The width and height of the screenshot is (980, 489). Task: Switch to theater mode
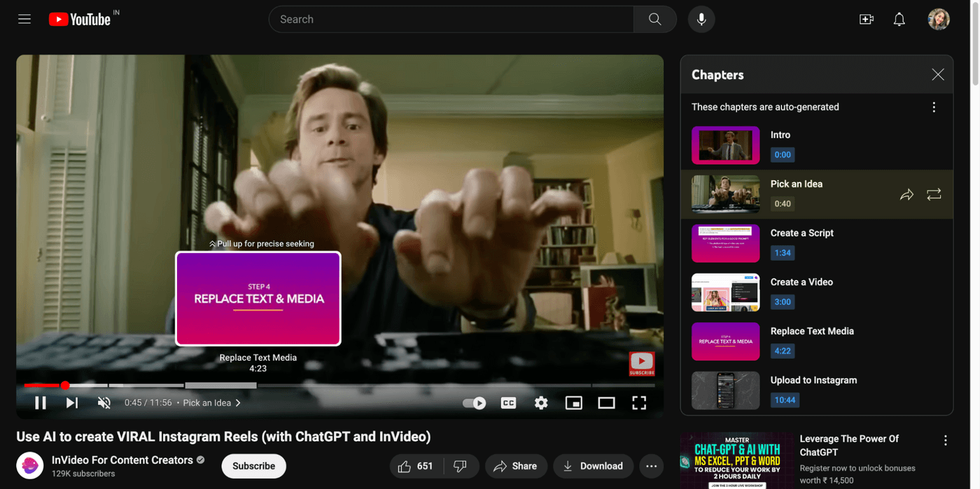(x=606, y=402)
